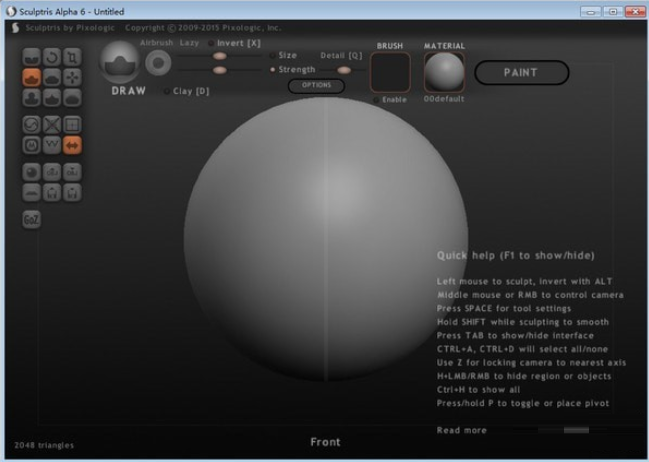Switch to PAINT mode
649x462 pixels.
(522, 72)
